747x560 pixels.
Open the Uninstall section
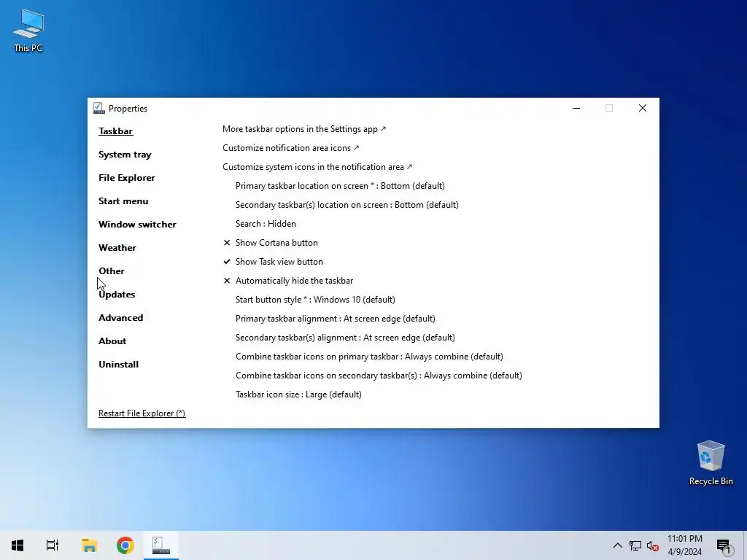tap(119, 365)
